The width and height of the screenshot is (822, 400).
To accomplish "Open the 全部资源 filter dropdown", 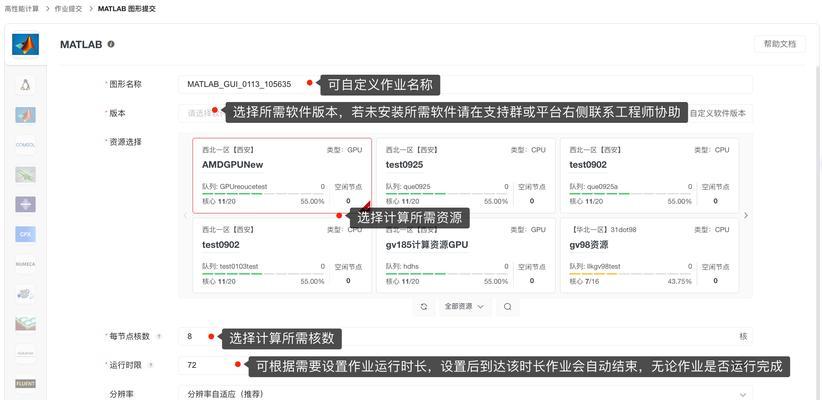I will (464, 307).
